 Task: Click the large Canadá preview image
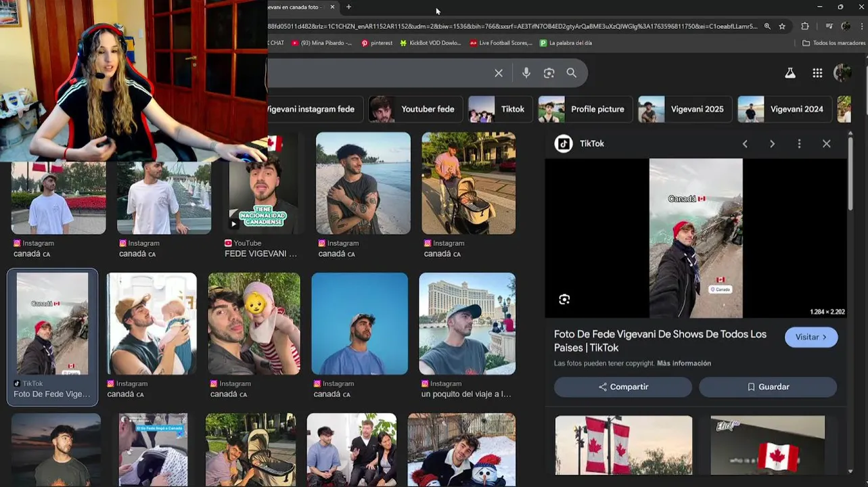tap(695, 238)
